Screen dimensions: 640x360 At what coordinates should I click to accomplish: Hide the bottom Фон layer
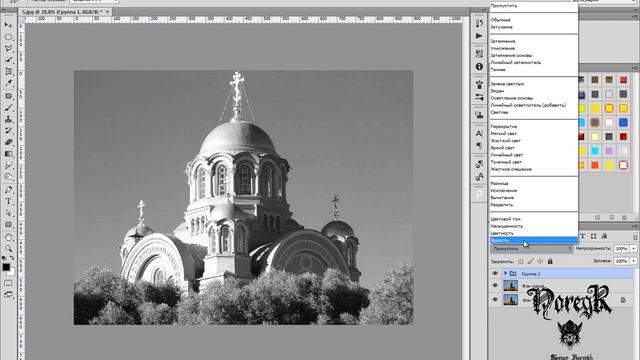(495, 300)
